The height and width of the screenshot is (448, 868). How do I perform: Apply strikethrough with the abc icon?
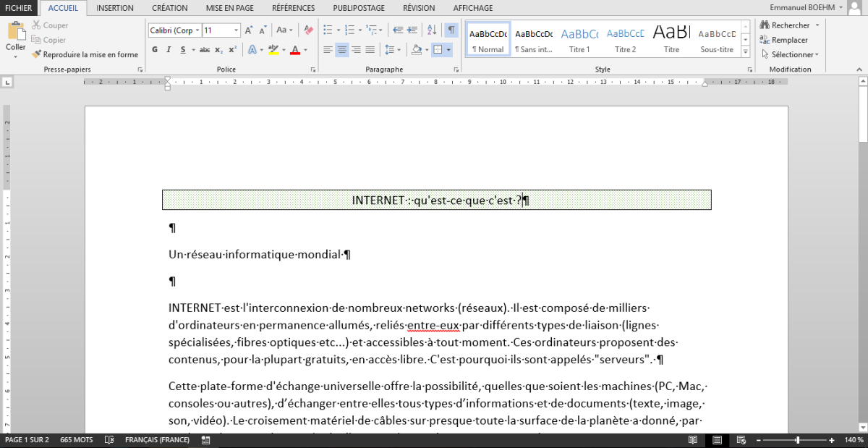[205, 50]
